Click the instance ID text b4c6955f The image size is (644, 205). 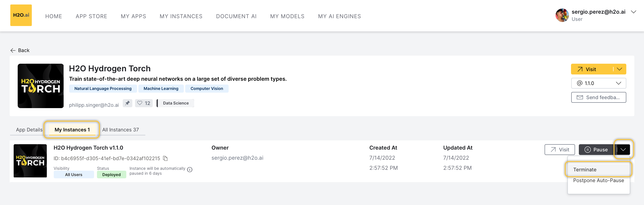pyautogui.click(x=107, y=158)
